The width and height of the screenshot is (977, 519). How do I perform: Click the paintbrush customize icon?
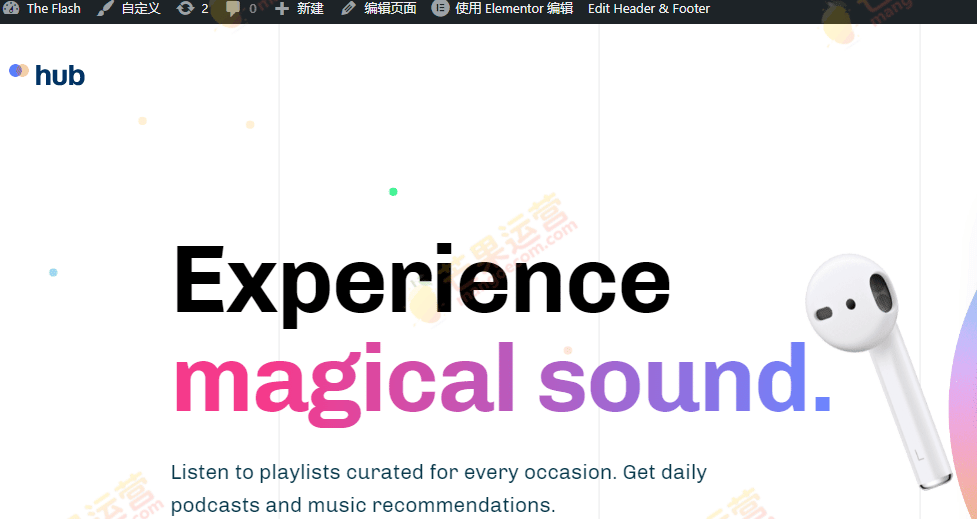coord(106,9)
